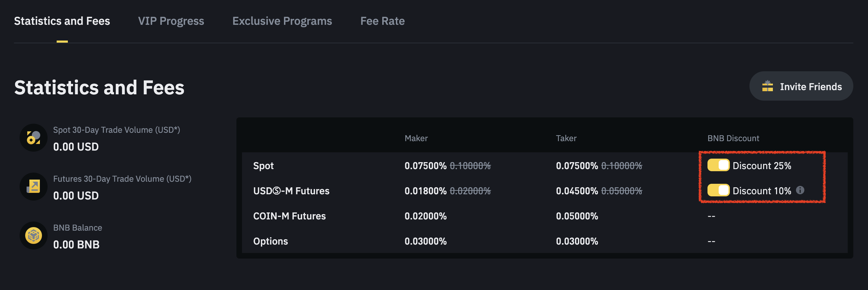The height and width of the screenshot is (290, 868).
Task: Click the Futures trade volume icon
Action: click(34, 187)
